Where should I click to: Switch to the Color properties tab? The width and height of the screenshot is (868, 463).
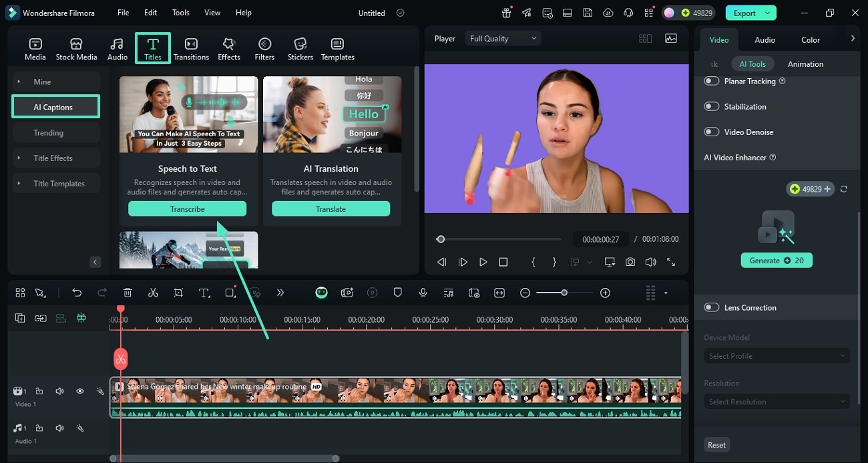pos(811,39)
